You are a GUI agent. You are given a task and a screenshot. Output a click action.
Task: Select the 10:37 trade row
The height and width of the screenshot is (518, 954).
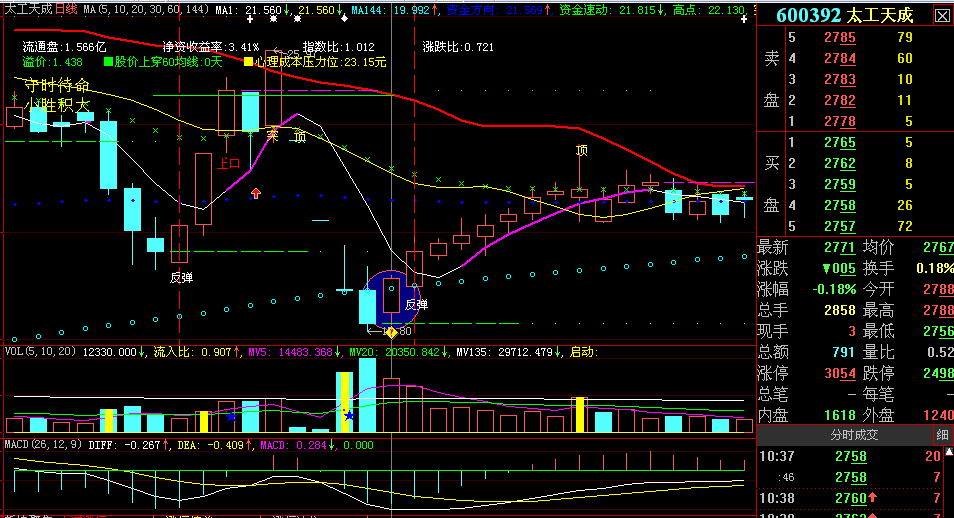click(x=851, y=457)
